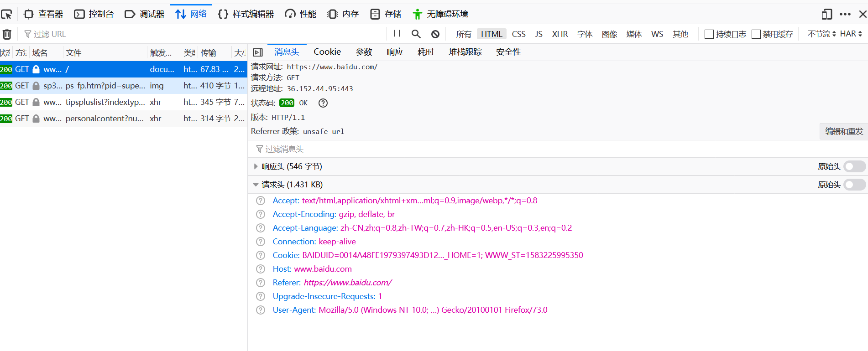The height and width of the screenshot is (351, 868).
Task: Open the 存储 storage tab
Action: tap(386, 14)
